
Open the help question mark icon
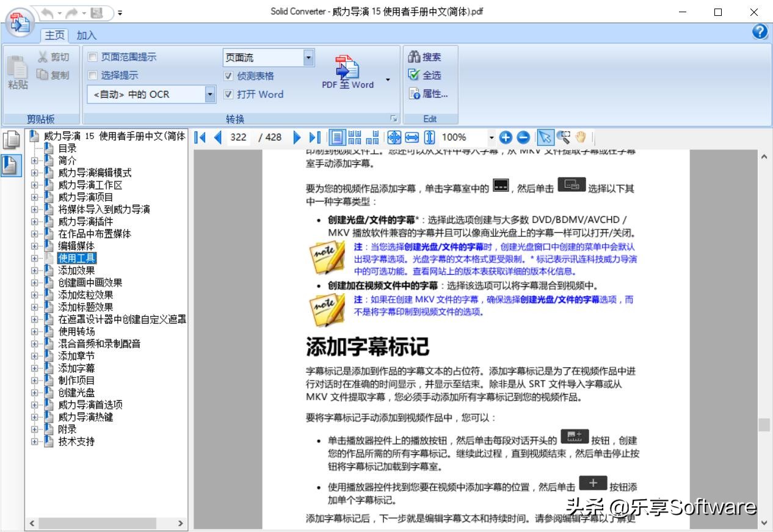pyautogui.click(x=760, y=32)
